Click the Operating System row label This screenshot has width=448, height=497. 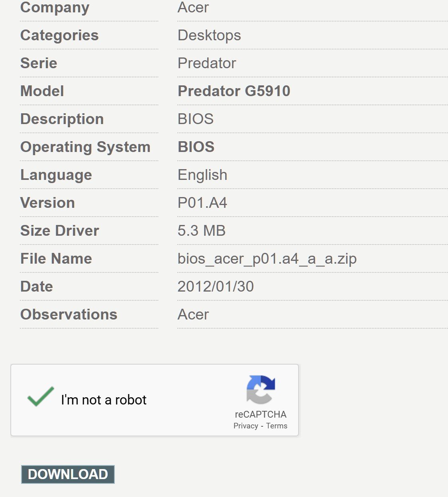85,147
